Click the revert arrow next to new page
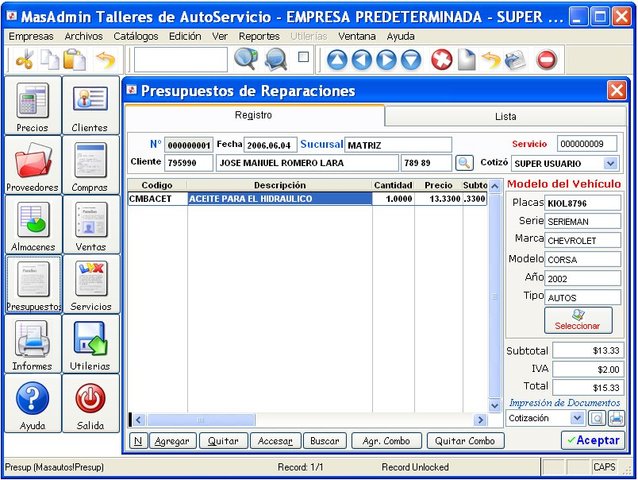The width and height of the screenshot is (638, 480). [491, 60]
